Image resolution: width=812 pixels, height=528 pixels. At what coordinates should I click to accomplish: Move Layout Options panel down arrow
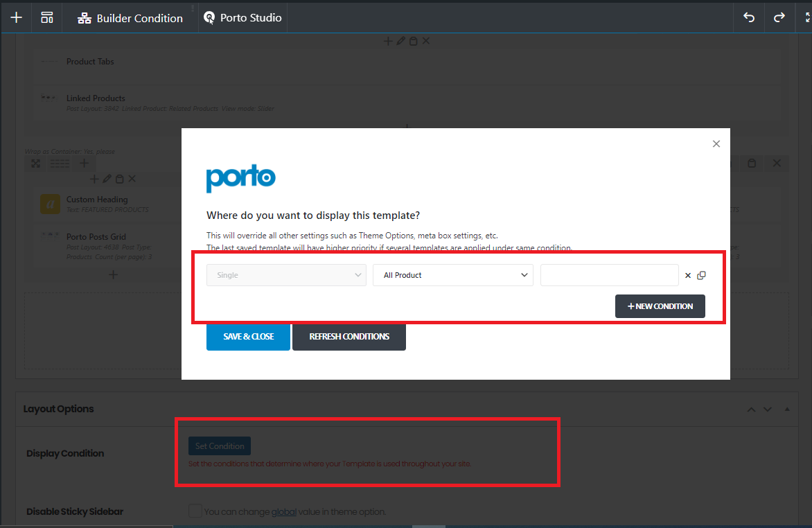768,410
